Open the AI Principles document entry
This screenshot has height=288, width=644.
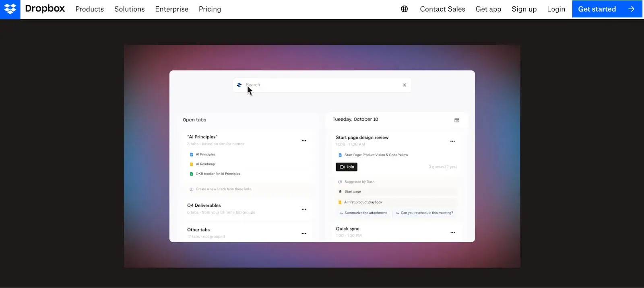[x=205, y=154]
